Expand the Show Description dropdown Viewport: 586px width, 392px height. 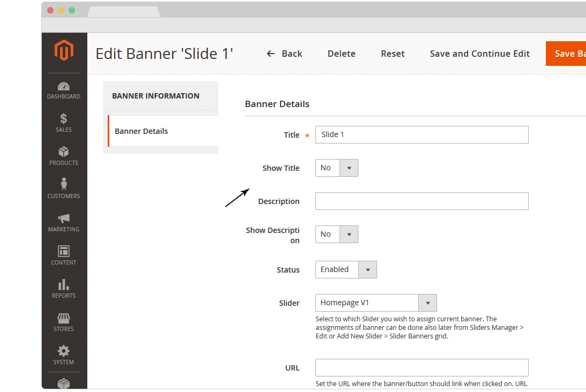(337, 235)
